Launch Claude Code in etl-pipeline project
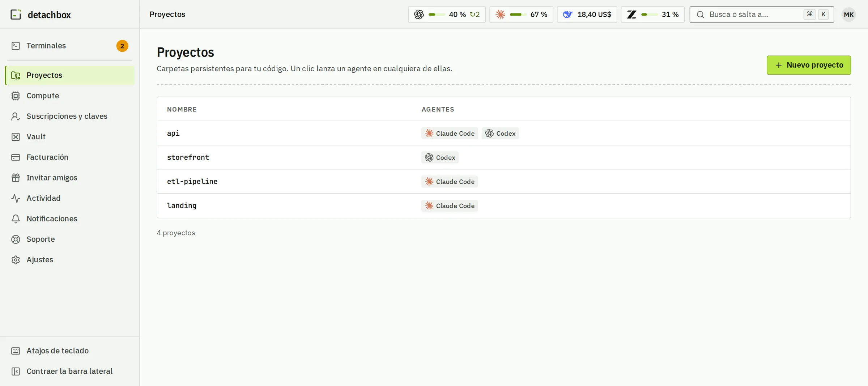Image resolution: width=868 pixels, height=386 pixels. 450,182
